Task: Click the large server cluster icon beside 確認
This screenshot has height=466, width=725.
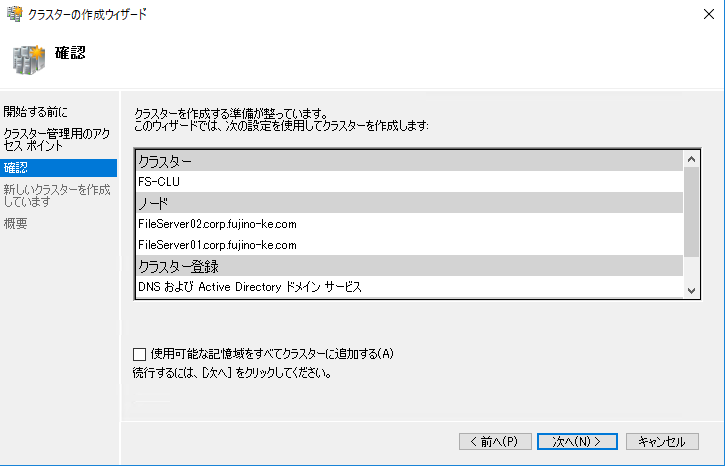Action: pos(29,60)
